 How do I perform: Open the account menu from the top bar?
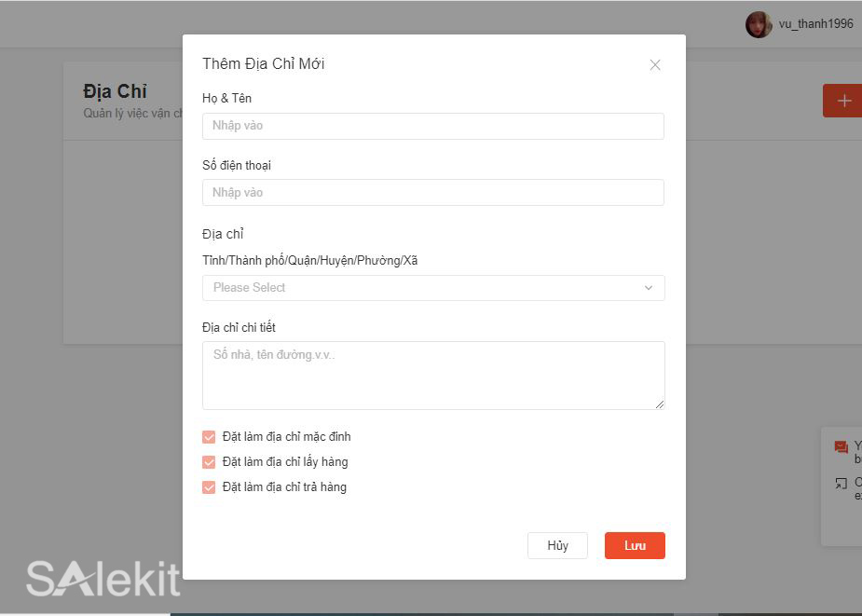801,23
